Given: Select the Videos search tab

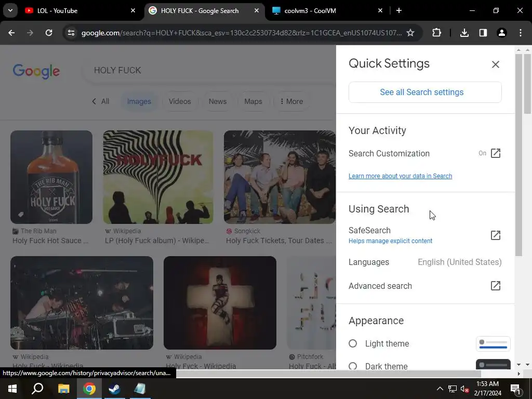Looking at the screenshot, I should click(179, 101).
